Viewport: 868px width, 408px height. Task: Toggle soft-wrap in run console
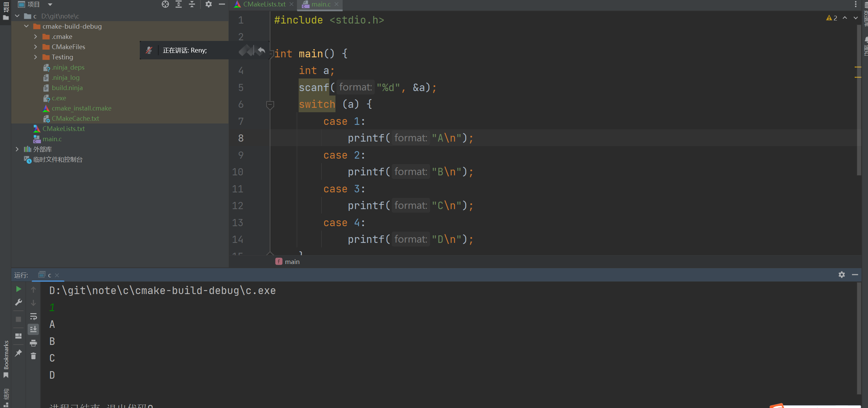[33, 316]
